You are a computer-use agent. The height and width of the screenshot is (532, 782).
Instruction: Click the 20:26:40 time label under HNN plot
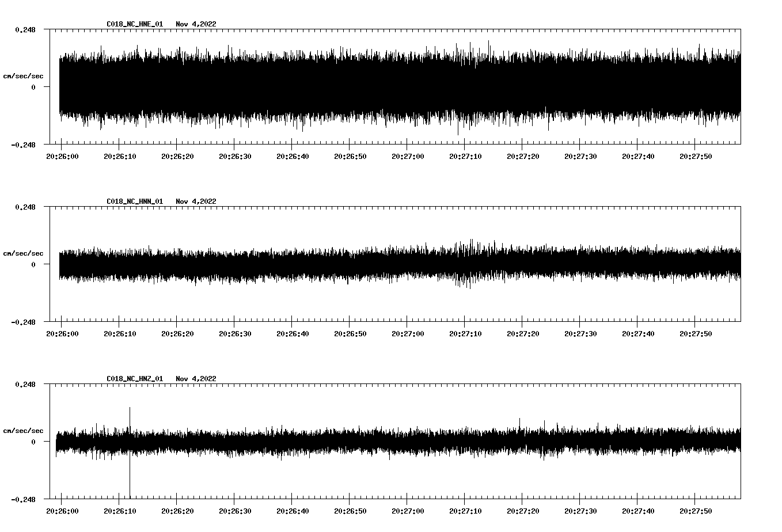point(293,334)
